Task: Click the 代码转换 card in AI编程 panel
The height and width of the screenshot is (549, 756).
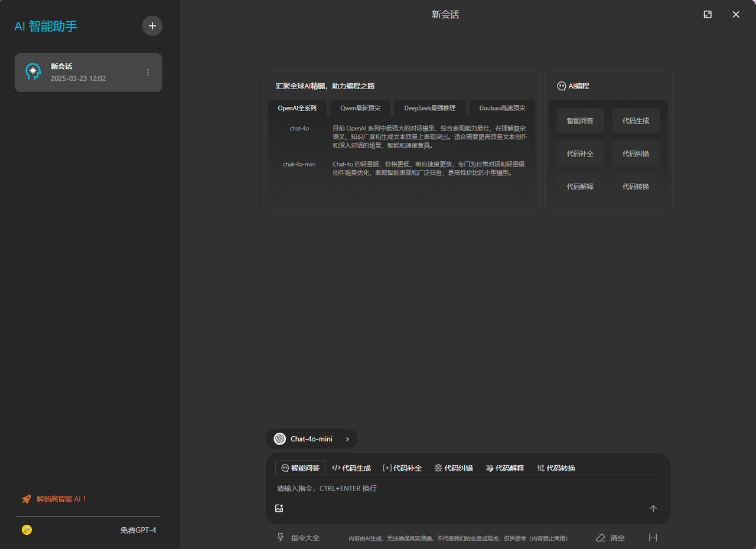Action: [x=636, y=187]
